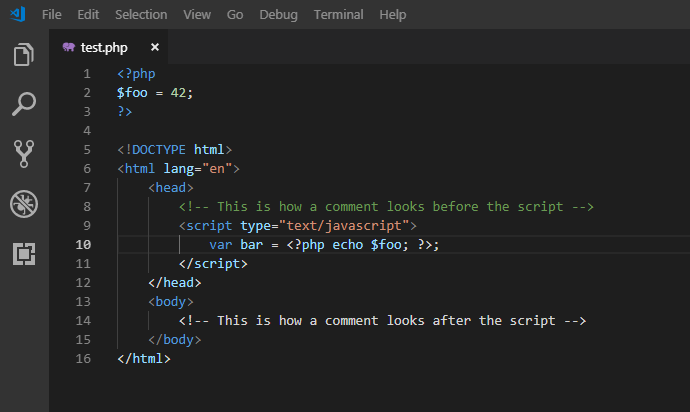Open the View menu

197,15
